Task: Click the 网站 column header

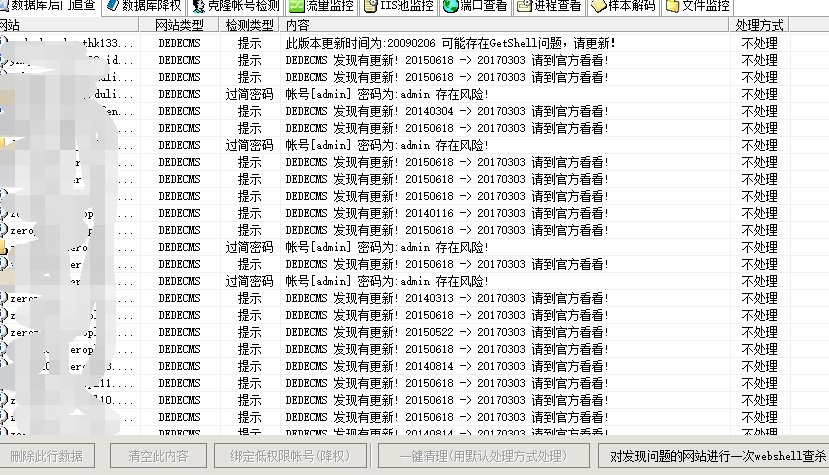Action: pos(69,25)
